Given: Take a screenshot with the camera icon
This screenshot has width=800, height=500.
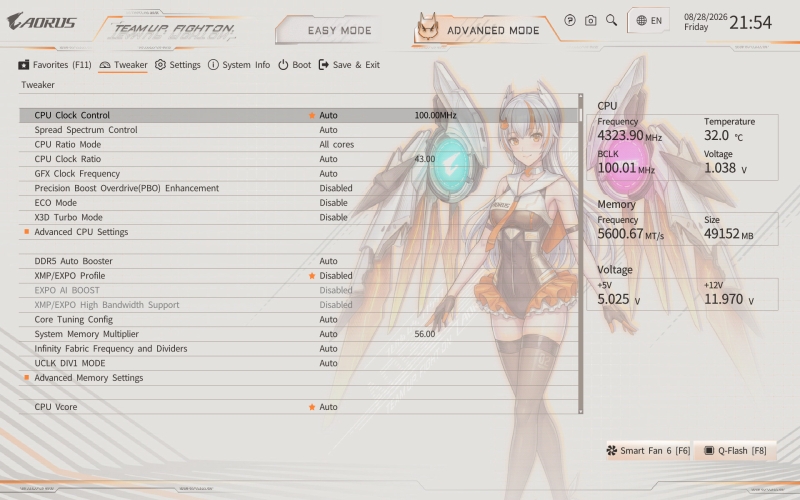Looking at the screenshot, I should point(590,20).
